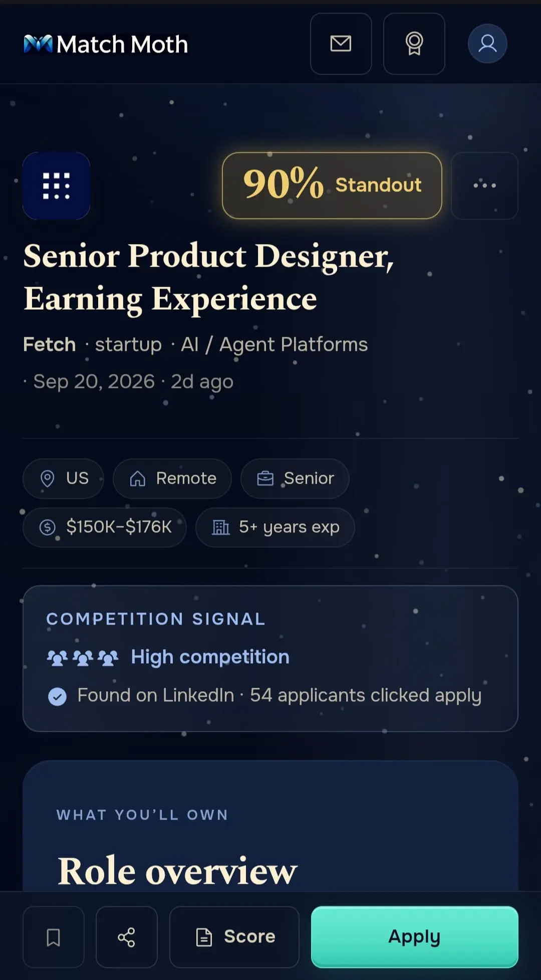541x980 pixels.
Task: Open the Fetch company logo tile
Action: [x=56, y=186]
